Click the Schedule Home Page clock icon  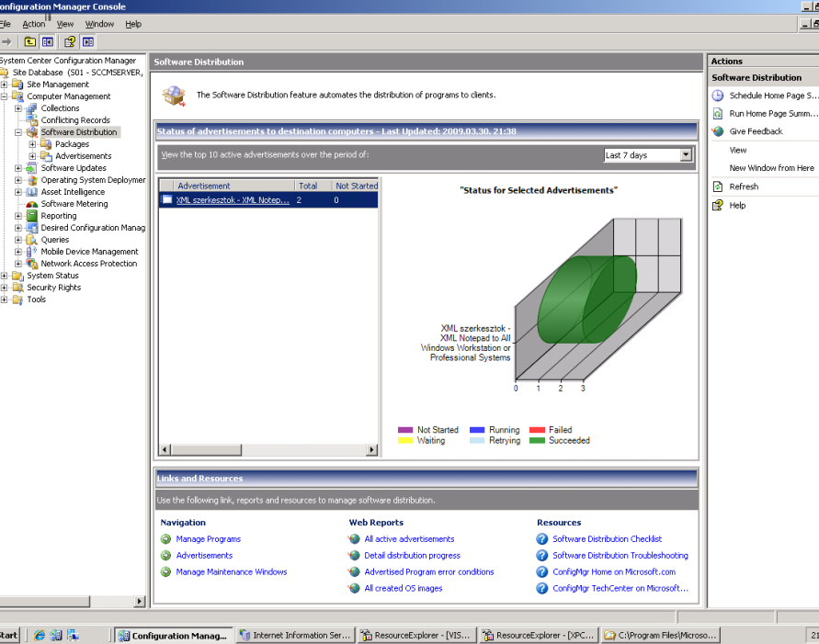point(718,96)
